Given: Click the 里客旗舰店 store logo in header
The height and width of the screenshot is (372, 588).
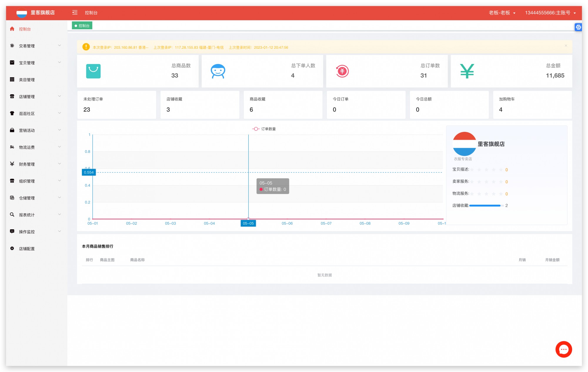Looking at the screenshot, I should tap(22, 13).
